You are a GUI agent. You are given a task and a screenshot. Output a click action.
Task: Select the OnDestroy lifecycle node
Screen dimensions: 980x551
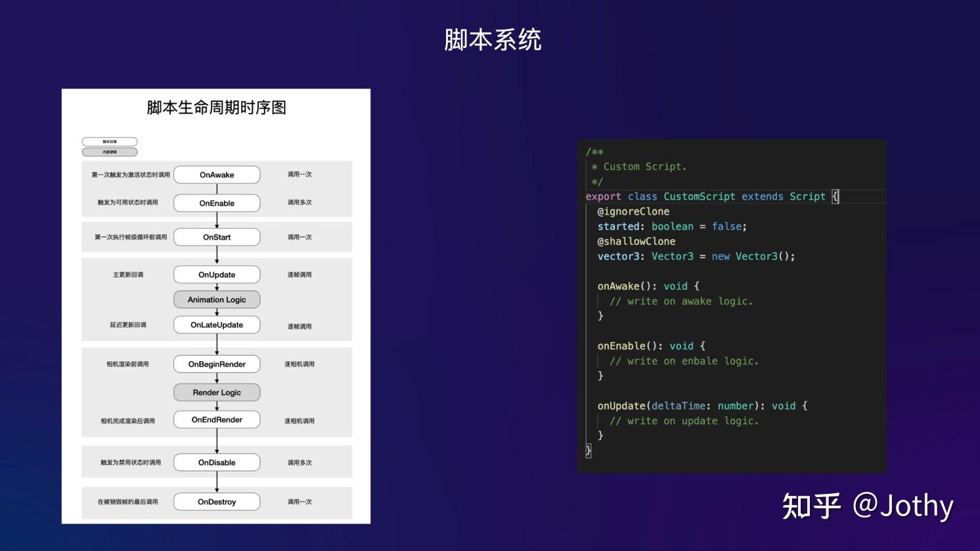[217, 502]
